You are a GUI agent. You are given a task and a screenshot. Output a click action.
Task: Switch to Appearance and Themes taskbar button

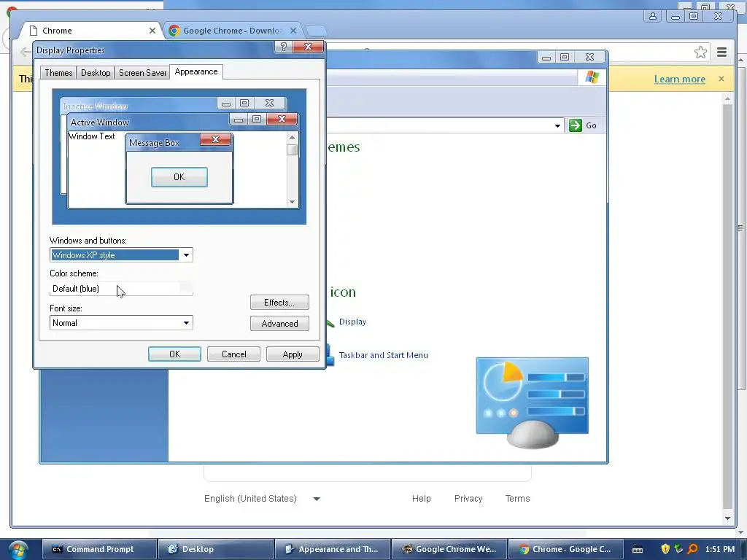click(x=333, y=549)
